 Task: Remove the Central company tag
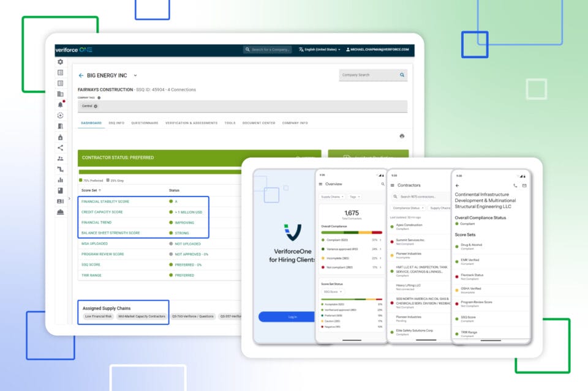coord(96,106)
